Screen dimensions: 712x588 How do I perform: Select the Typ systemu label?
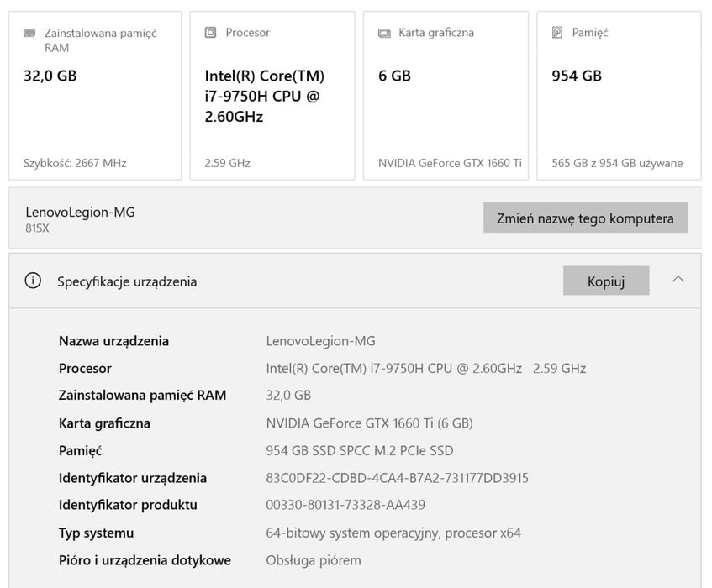coord(97,533)
